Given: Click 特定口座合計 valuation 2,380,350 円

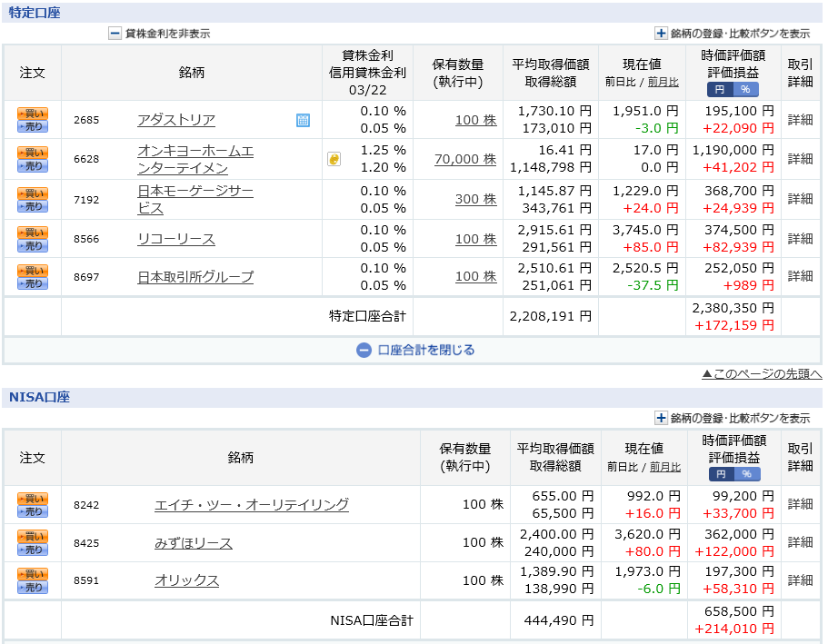Looking at the screenshot, I should click(x=733, y=308).
